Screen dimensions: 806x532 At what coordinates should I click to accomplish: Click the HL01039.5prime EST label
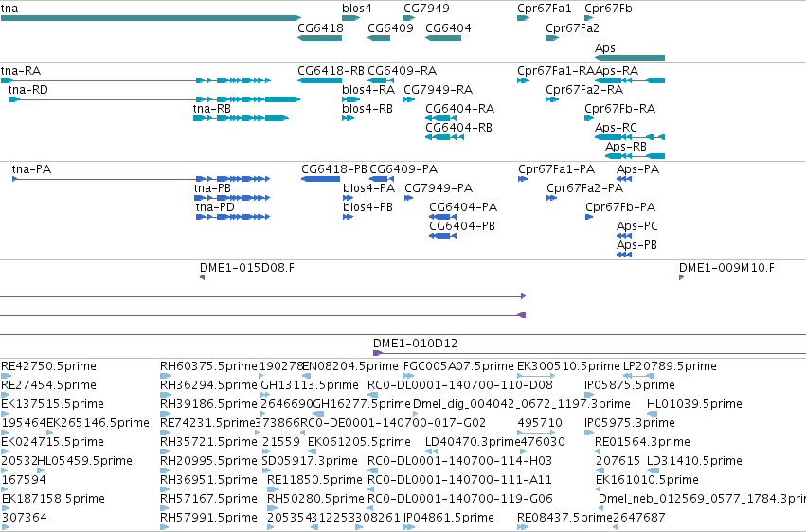(x=694, y=404)
